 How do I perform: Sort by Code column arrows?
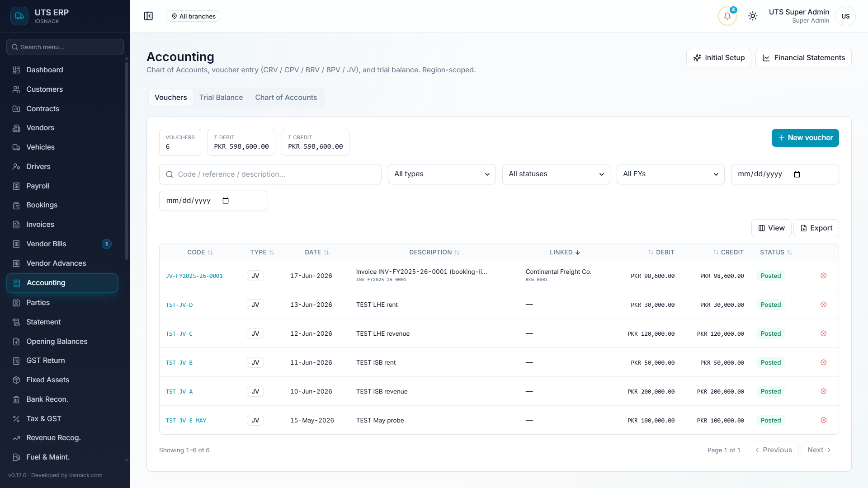(210, 253)
